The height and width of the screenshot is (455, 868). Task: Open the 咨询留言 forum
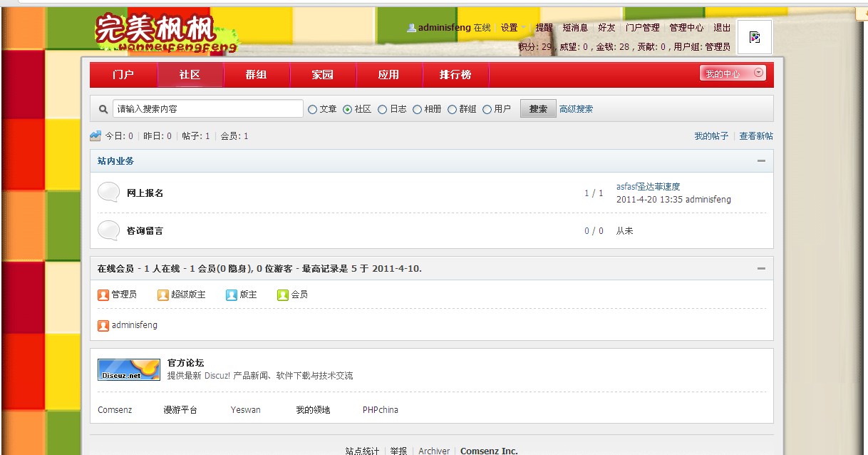145,231
